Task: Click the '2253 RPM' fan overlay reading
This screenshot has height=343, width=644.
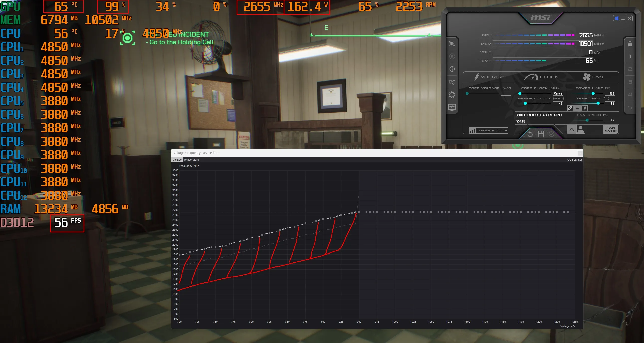Action: click(416, 7)
